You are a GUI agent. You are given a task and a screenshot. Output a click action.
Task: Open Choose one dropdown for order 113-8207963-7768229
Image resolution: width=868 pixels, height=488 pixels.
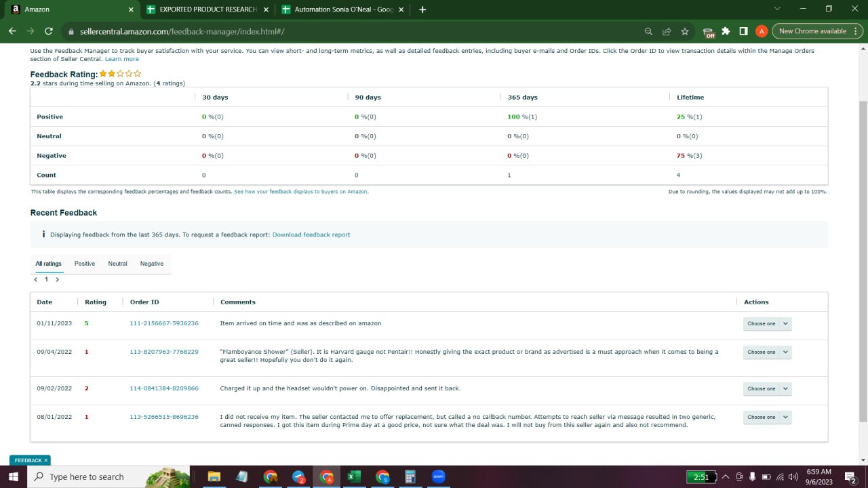coord(767,352)
